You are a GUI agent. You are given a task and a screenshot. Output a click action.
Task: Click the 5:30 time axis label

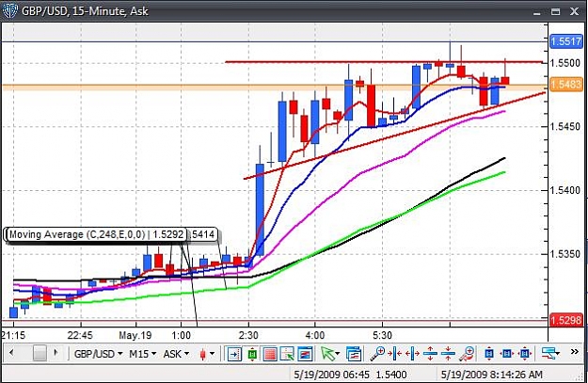(382, 335)
